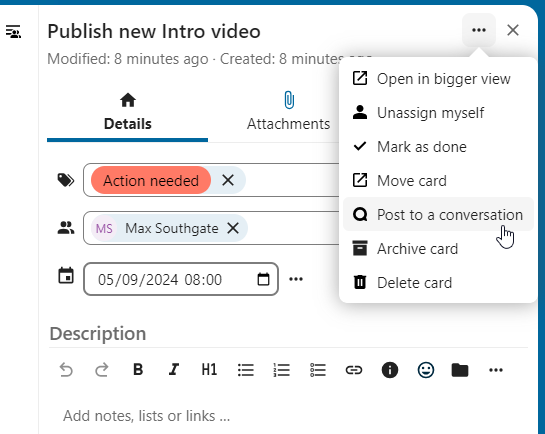This screenshot has height=434, width=545.
Task: Insert a link in the description
Action: 354,370
